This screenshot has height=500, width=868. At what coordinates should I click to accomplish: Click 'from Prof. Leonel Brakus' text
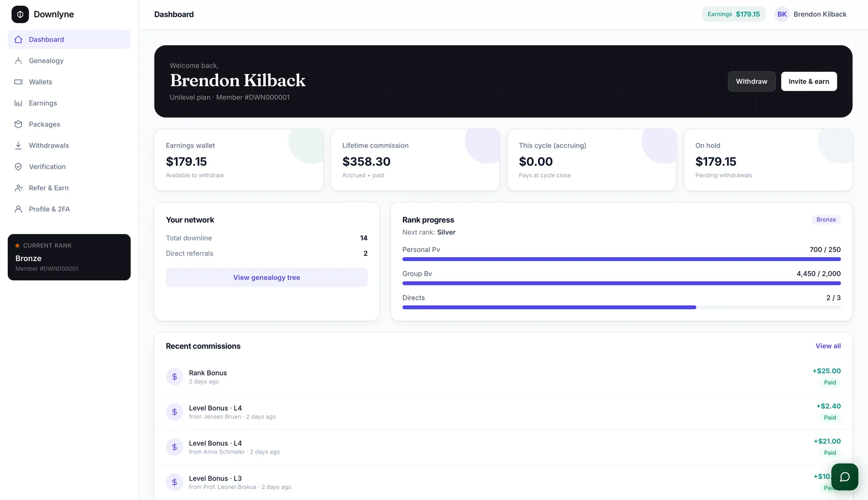[x=222, y=487]
